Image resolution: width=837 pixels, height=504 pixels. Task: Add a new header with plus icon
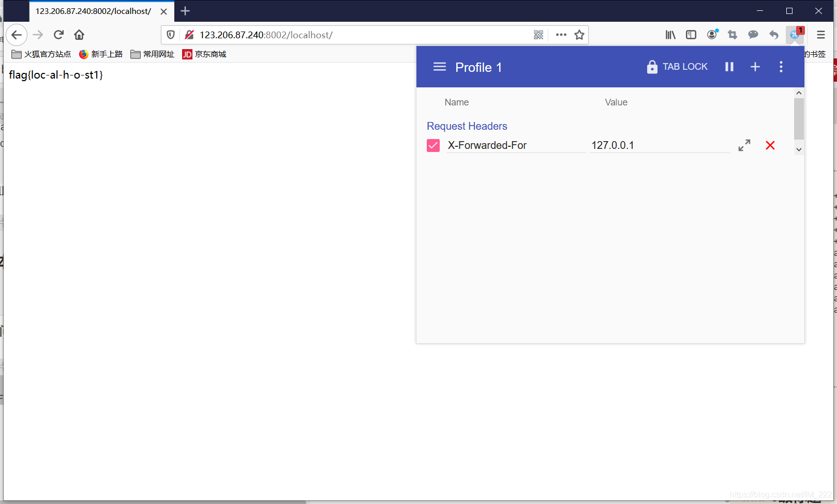(x=755, y=67)
